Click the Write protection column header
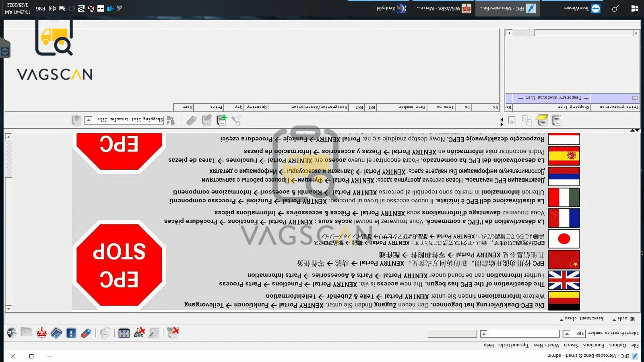The image size is (644, 362). click(615, 107)
